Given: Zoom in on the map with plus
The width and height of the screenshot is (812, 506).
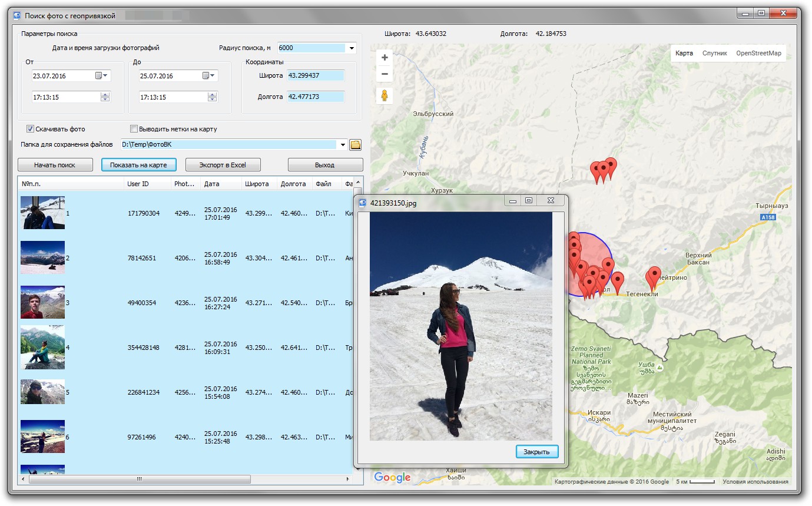Looking at the screenshot, I should [x=385, y=58].
